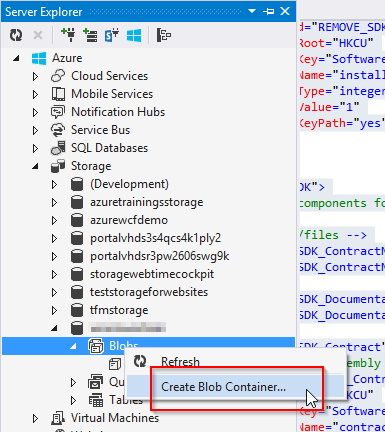Expand the SQL Databases node
Image resolution: width=385 pixels, height=432 pixels.
coord(35,148)
